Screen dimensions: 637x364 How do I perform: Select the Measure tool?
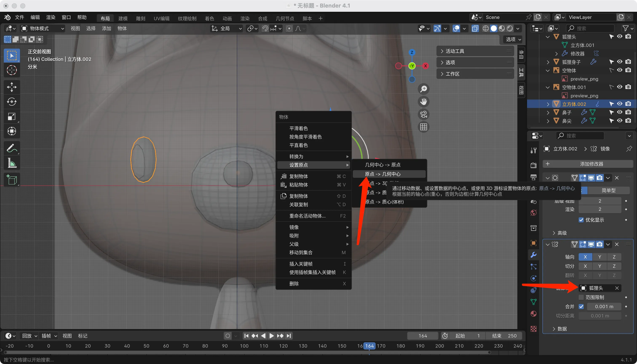[12, 163]
